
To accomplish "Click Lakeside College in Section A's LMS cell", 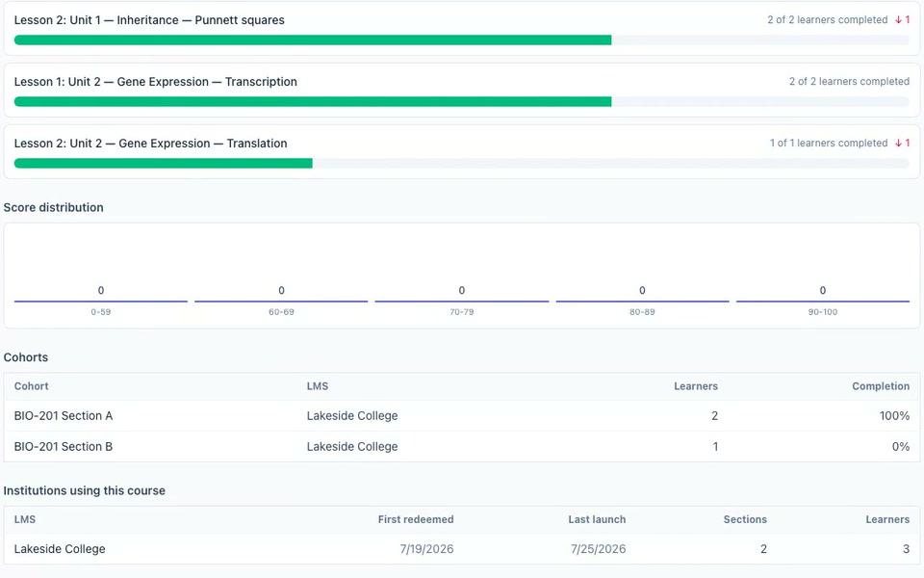I will point(352,416).
